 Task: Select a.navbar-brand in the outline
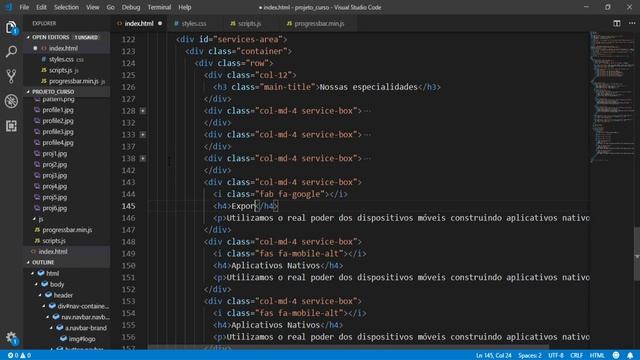point(86,328)
